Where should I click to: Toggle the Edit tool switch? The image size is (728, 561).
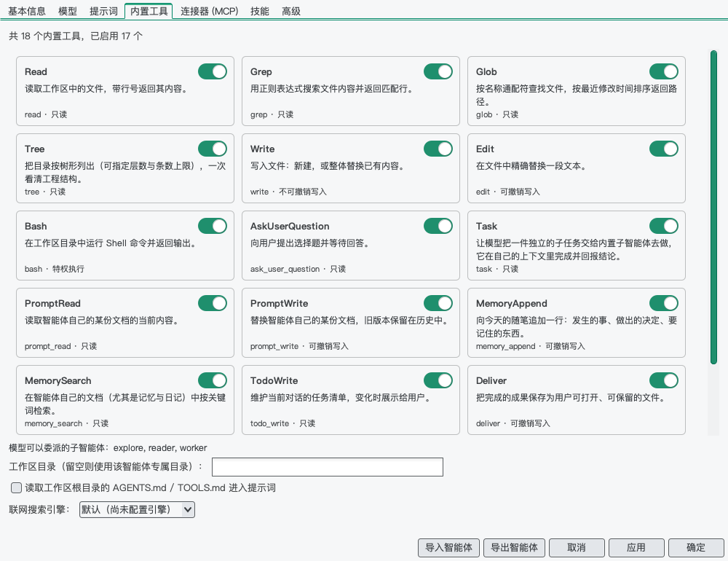[x=663, y=149]
